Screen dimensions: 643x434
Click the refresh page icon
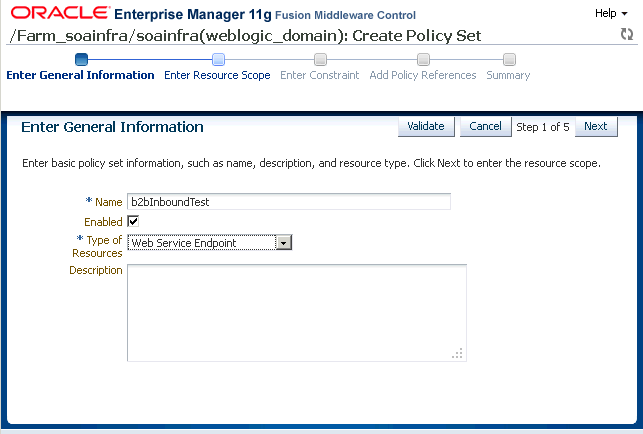627,34
